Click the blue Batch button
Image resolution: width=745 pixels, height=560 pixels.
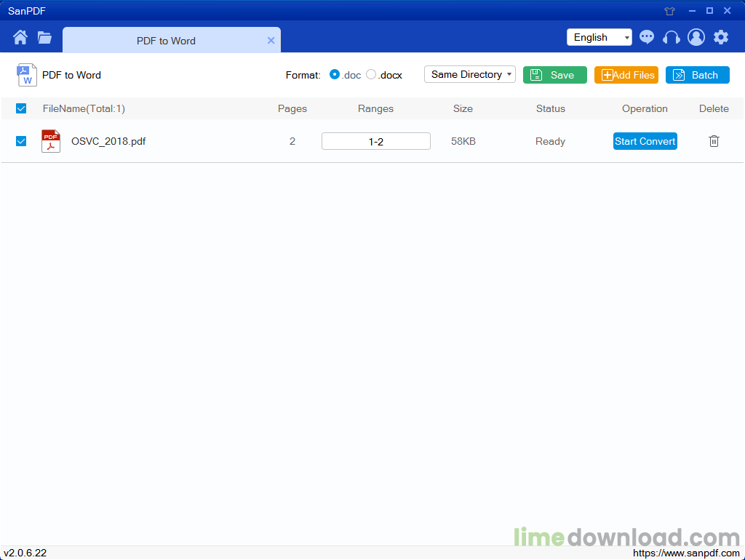[698, 75]
